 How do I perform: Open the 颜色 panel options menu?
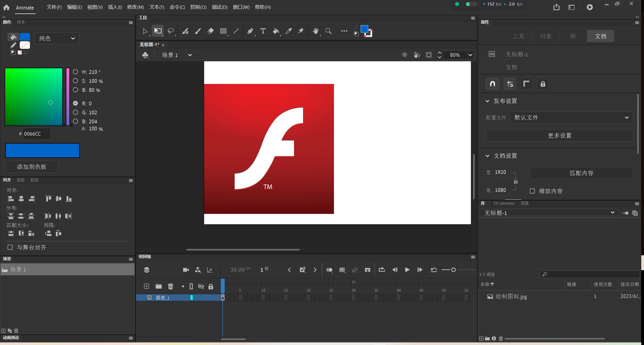[x=131, y=23]
